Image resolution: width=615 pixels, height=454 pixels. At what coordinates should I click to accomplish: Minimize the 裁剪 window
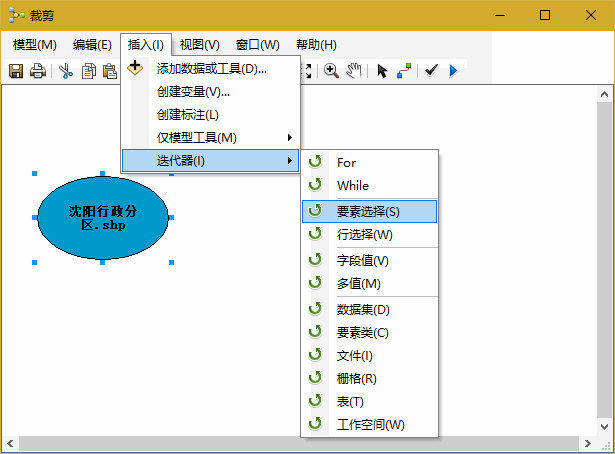pyautogui.click(x=500, y=15)
